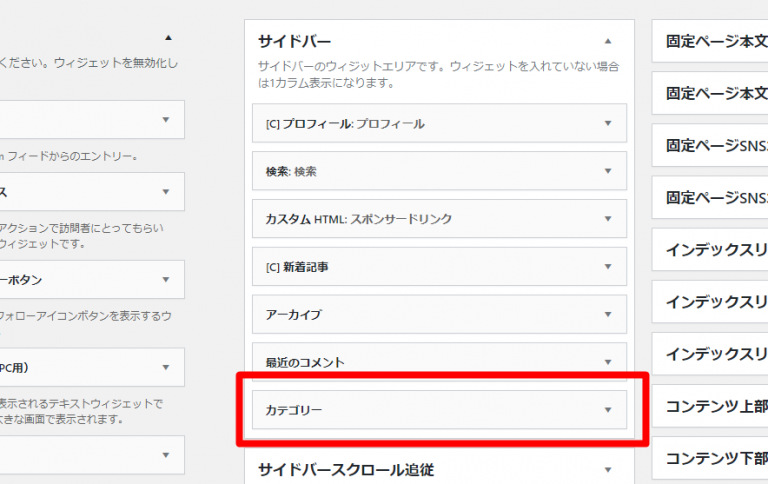Screen dimensions: 768x484
Task: Expand カスタム HTML スポンサードリンク arrow
Action: pos(608,218)
